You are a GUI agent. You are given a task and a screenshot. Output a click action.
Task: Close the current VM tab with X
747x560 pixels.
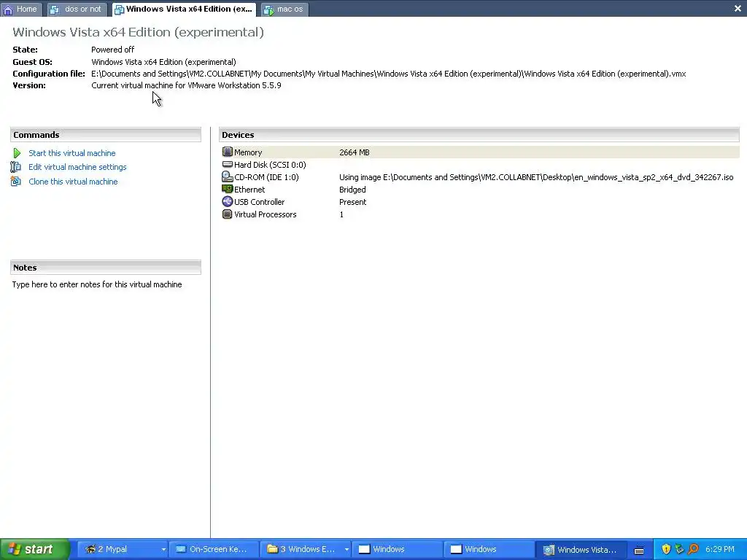point(738,8)
